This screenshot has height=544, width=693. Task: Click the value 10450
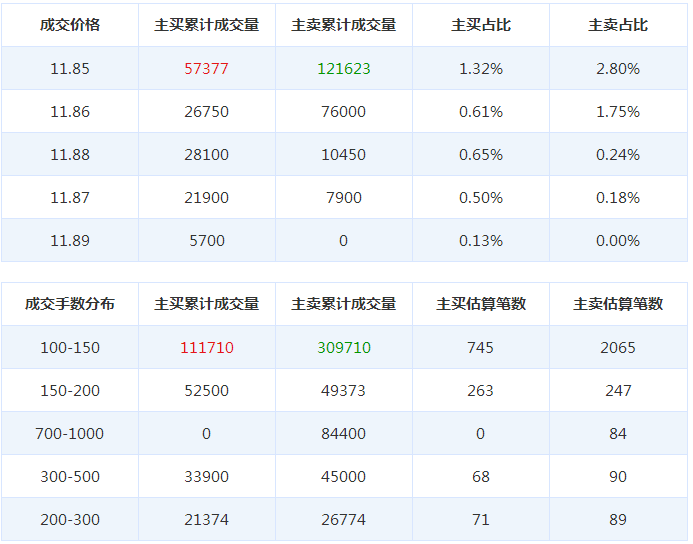[343, 155]
